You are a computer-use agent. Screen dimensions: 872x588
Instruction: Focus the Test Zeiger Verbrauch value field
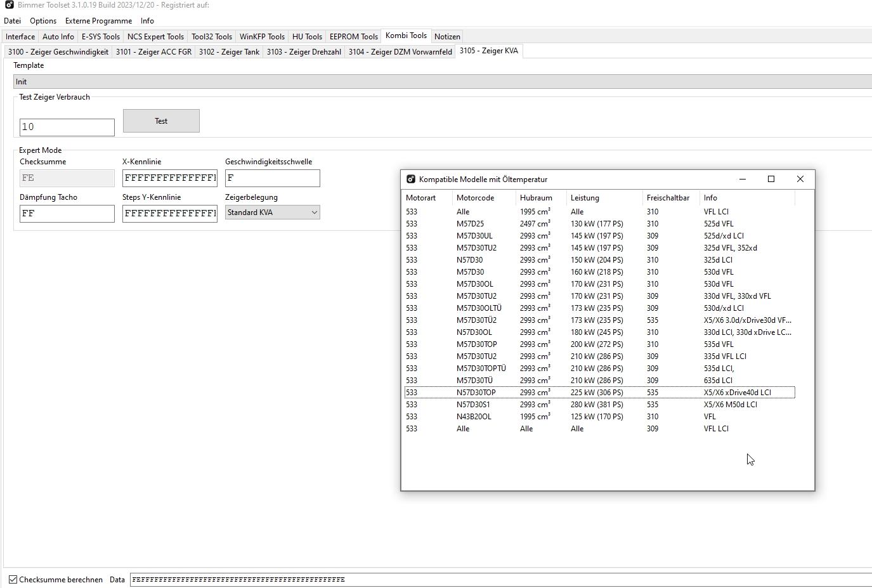(67, 127)
